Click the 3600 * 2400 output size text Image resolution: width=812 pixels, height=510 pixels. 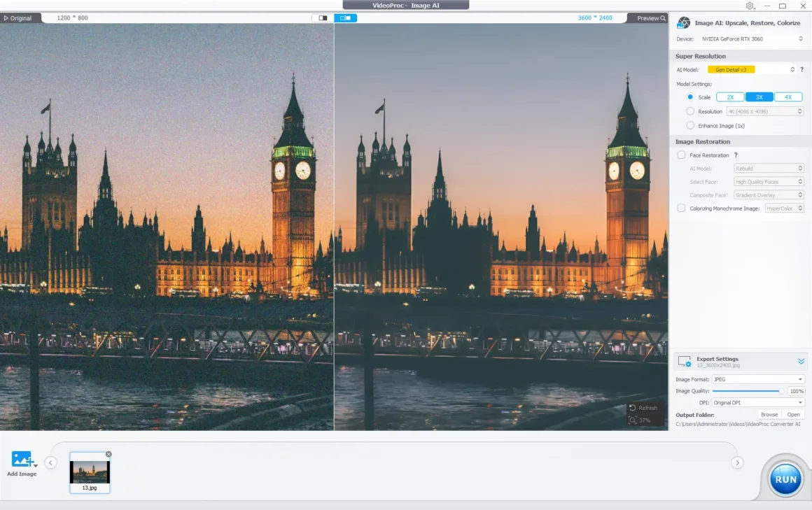(595, 18)
